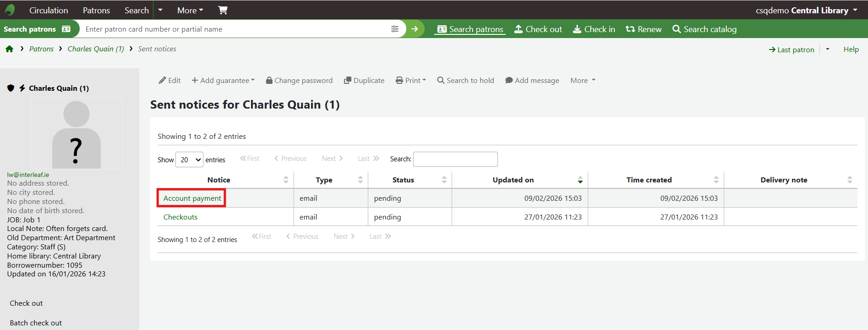Select Check in from green bar

(594, 29)
